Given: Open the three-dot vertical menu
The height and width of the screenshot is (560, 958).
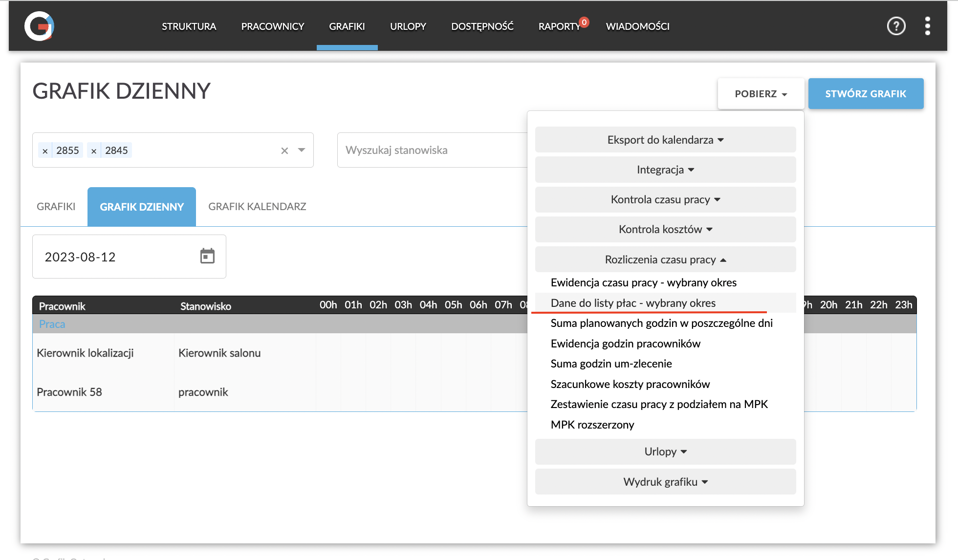Looking at the screenshot, I should point(927,26).
